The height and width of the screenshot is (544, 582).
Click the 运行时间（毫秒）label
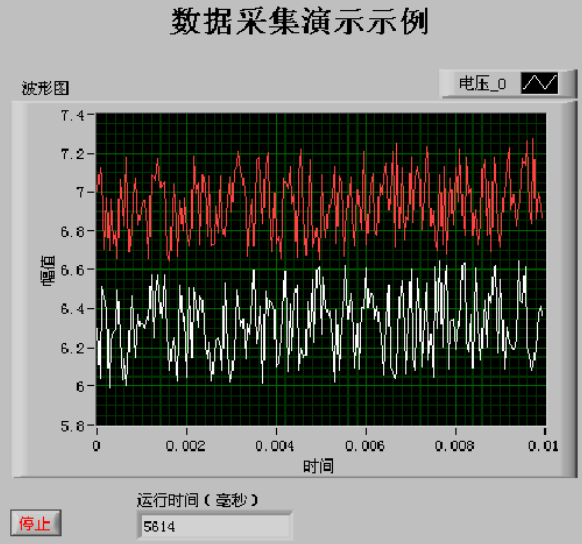[197, 500]
